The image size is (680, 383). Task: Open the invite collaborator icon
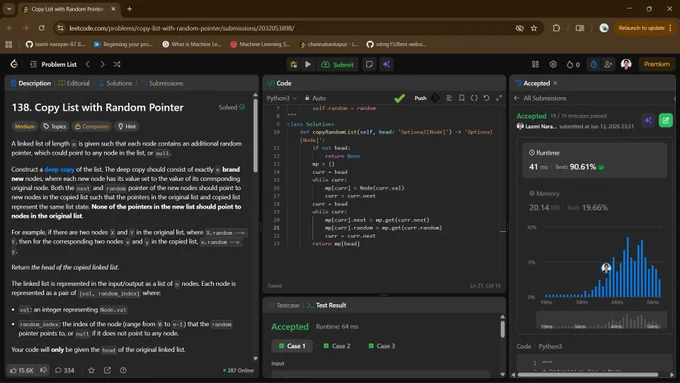[x=608, y=64]
